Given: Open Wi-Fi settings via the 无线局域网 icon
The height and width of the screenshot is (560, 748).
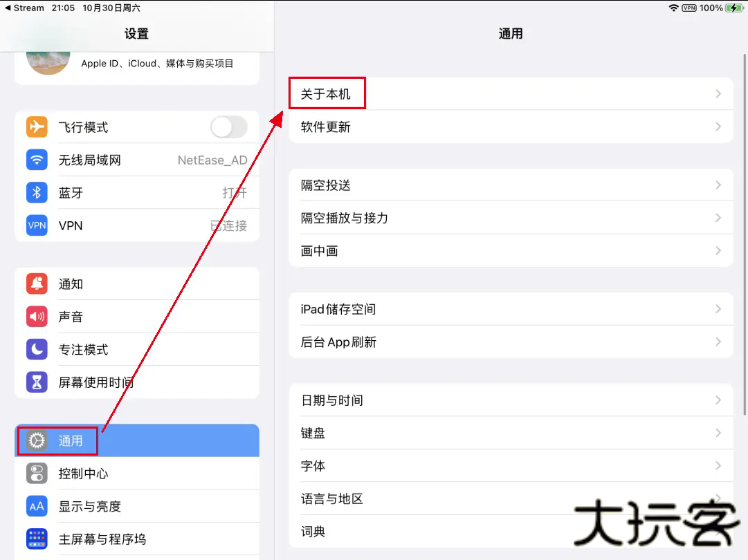Looking at the screenshot, I should [36, 160].
